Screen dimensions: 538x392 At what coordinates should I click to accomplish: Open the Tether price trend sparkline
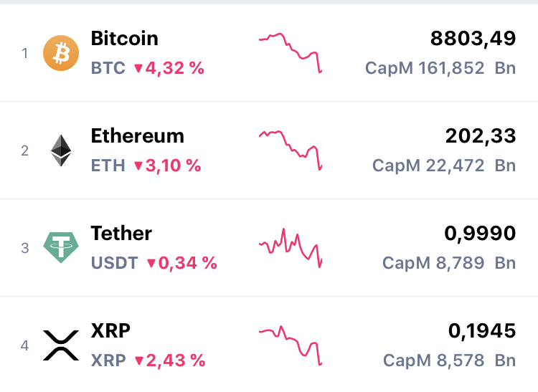coord(291,247)
